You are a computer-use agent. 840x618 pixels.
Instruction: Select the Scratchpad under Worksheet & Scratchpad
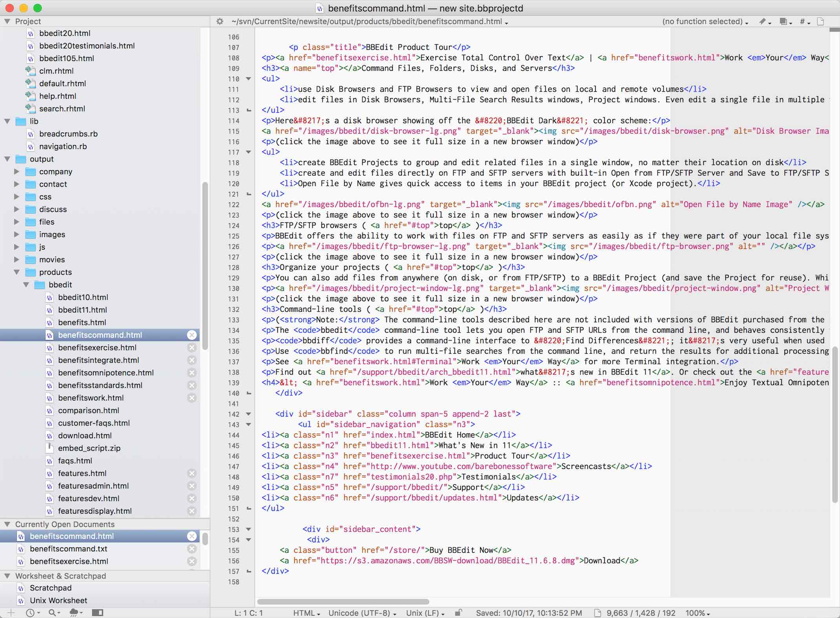tap(50, 588)
